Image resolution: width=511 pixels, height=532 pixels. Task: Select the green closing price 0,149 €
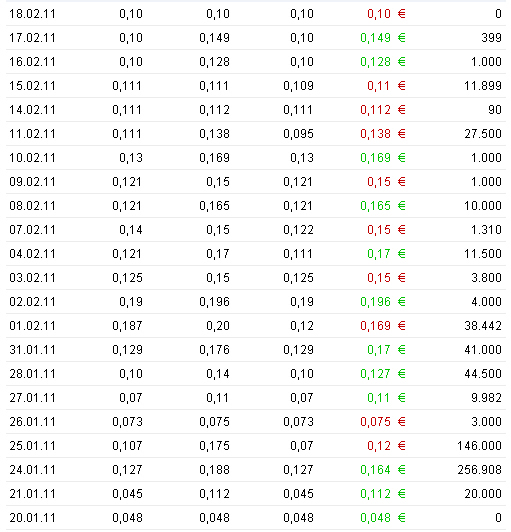383,38
